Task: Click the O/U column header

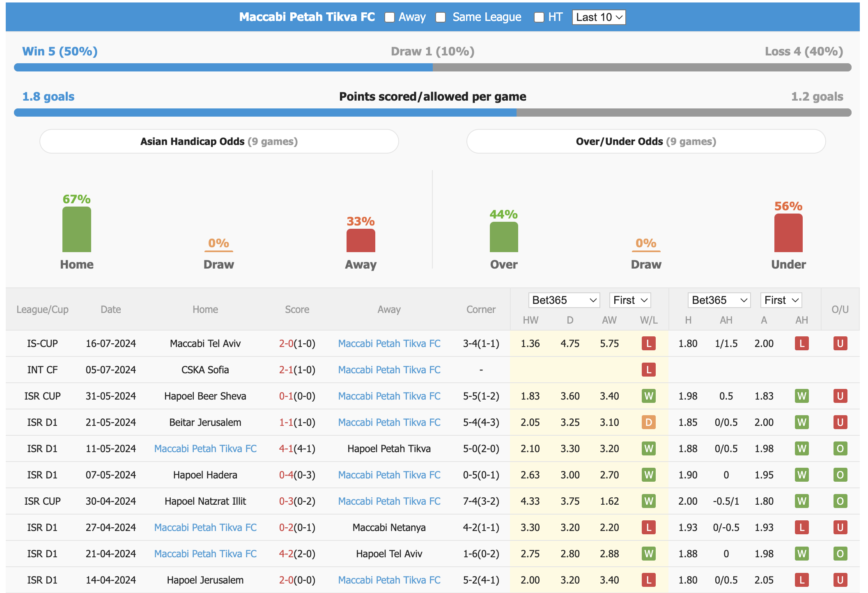Action: (x=840, y=309)
